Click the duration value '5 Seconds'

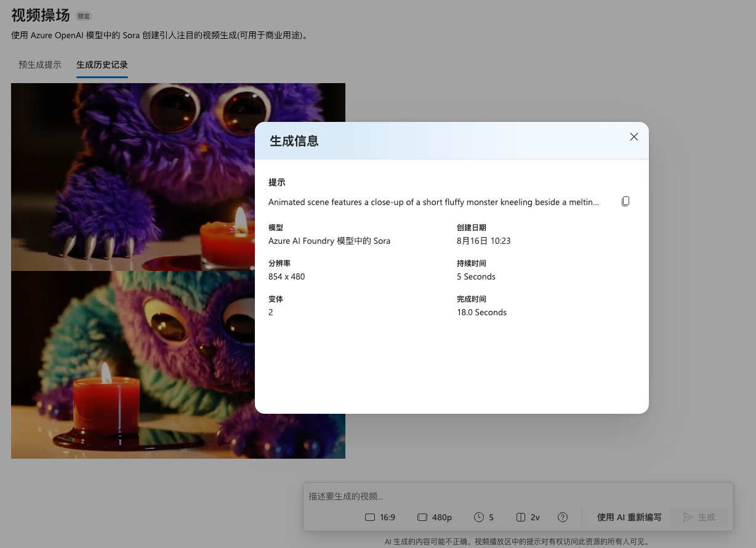pyautogui.click(x=476, y=276)
